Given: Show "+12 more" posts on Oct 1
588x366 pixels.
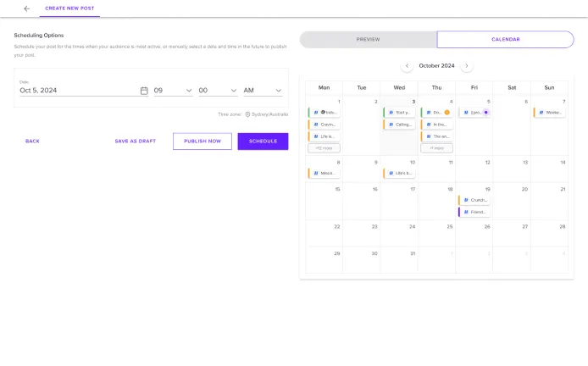Looking at the screenshot, I should (x=324, y=148).
